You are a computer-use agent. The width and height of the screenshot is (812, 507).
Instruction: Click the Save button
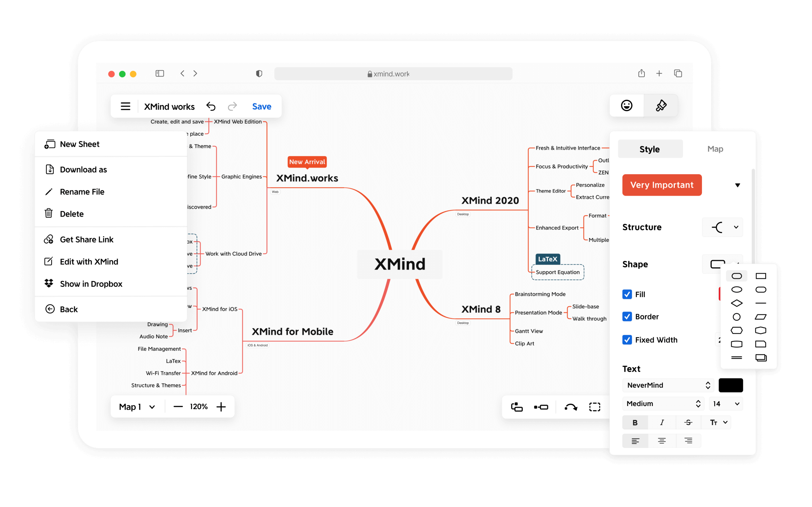(262, 106)
